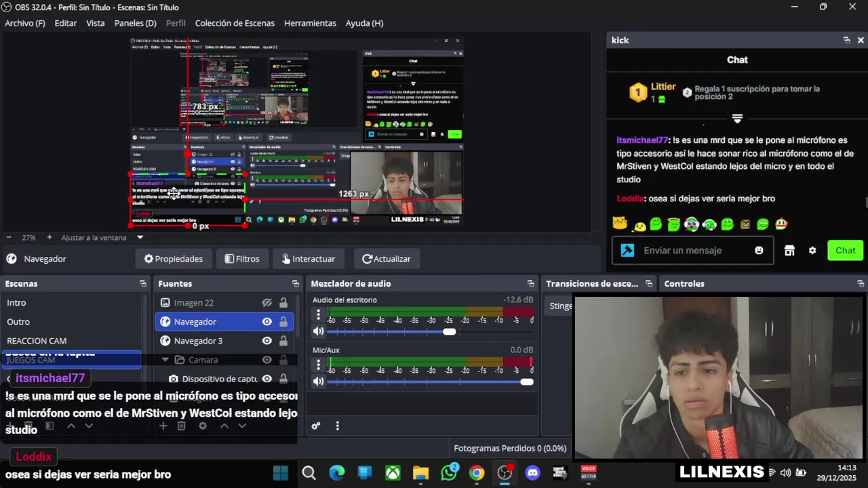Collapse the chat leaderboard banner
This screenshot has width=868, height=488.
tap(737, 118)
